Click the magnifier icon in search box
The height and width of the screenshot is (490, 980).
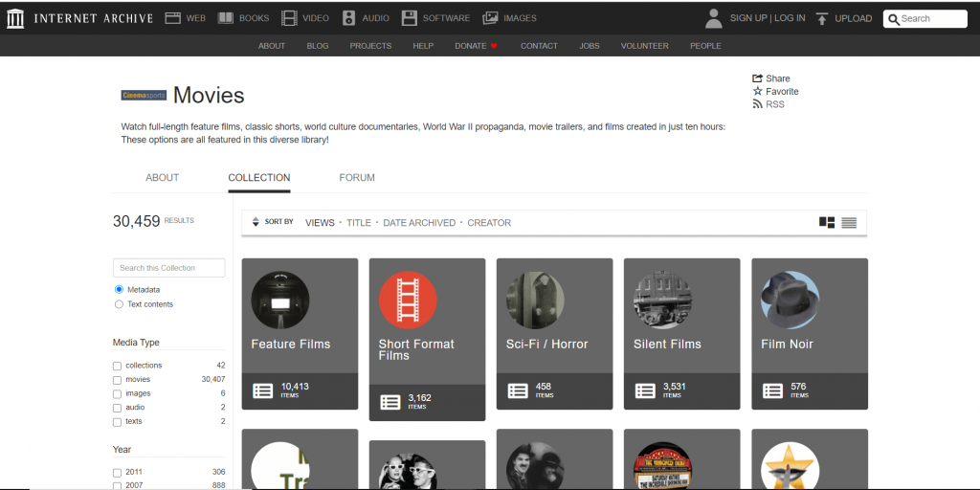pyautogui.click(x=894, y=19)
